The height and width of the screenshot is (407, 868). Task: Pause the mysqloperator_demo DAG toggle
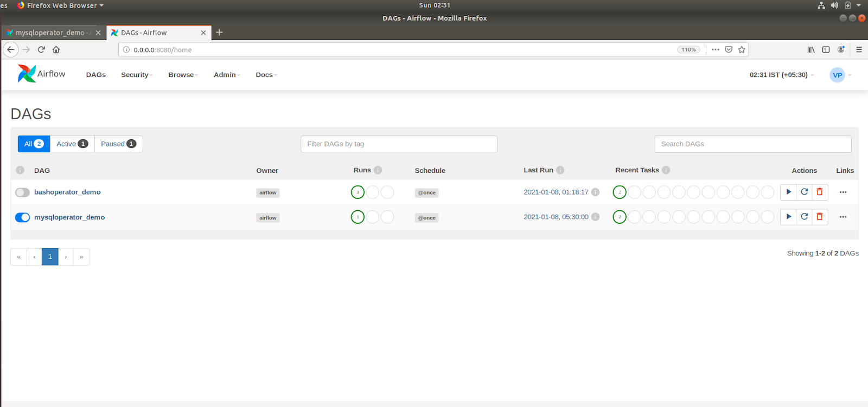pos(22,217)
